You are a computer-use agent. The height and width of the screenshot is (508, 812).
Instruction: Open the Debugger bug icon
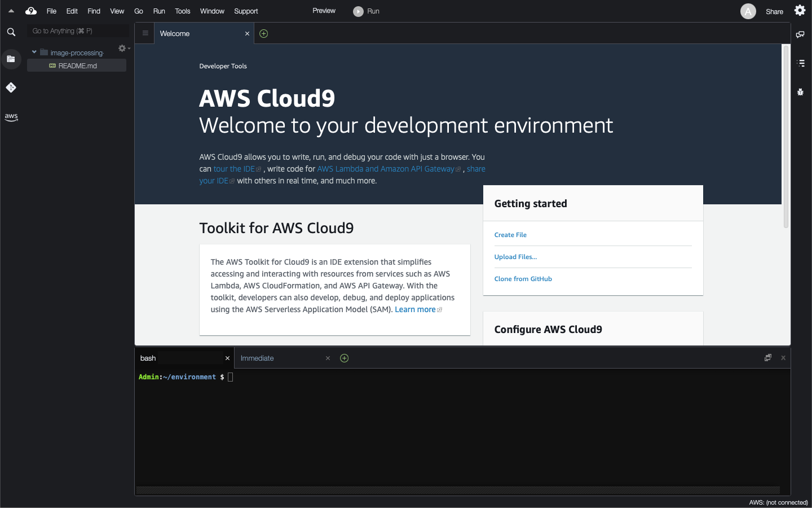tap(800, 91)
